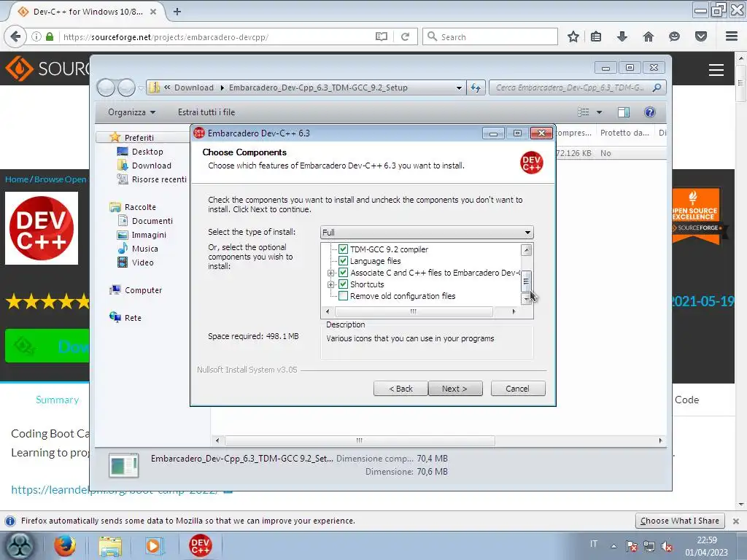Click Explorer refresh address button
Screen dimensions: 747x560
point(476,87)
